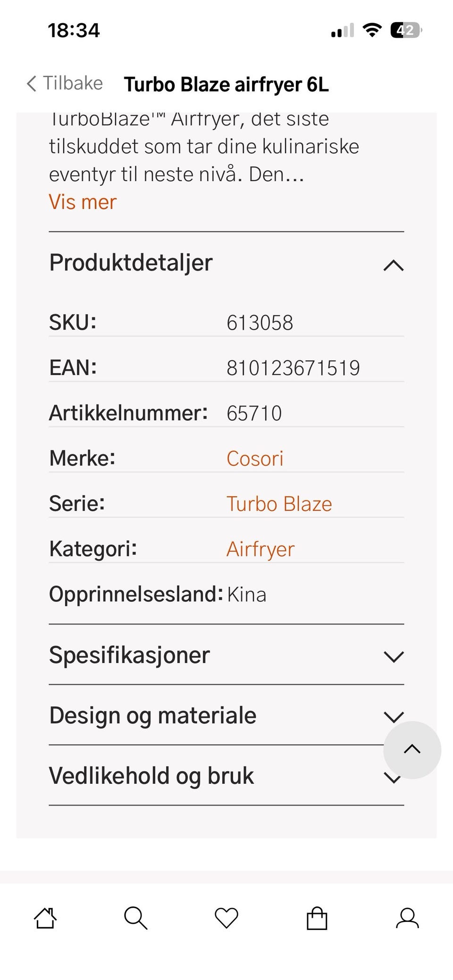Expand Vedlikehold og bruk section

[x=226, y=776]
